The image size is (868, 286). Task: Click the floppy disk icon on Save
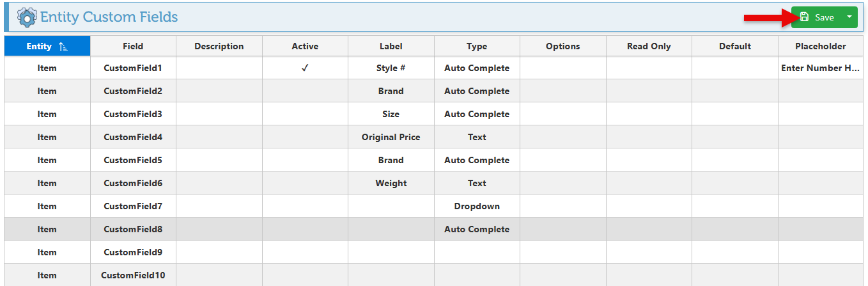point(804,17)
